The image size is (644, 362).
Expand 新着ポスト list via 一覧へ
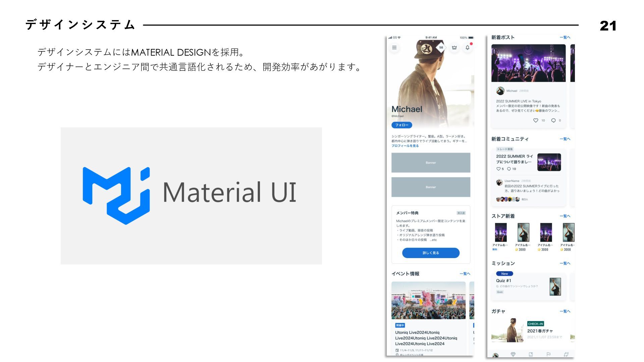565,37
